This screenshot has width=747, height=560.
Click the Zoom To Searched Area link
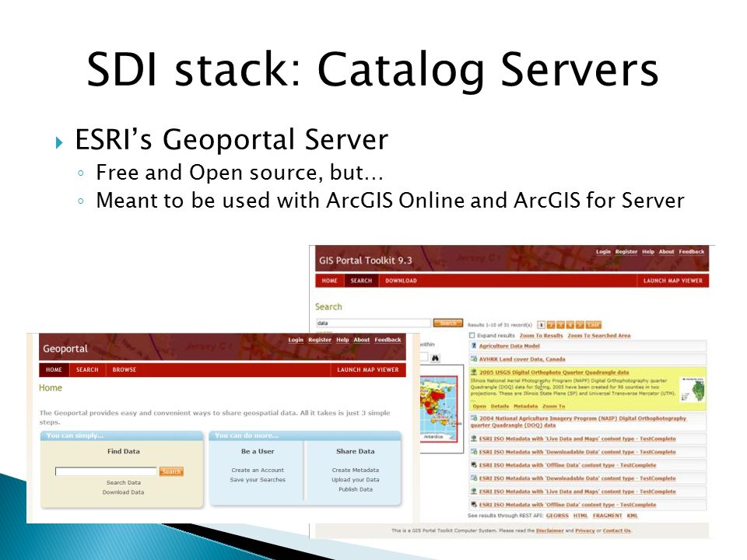599,336
